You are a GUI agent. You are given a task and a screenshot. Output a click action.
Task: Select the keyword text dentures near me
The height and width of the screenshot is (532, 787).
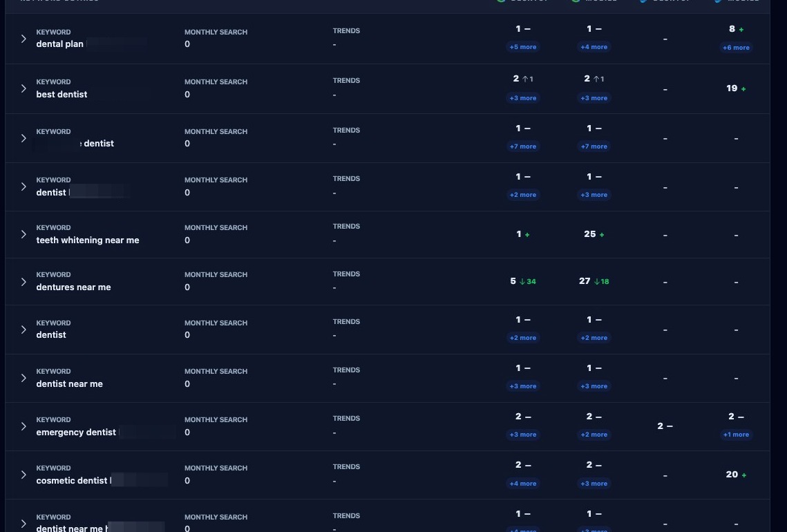(73, 287)
